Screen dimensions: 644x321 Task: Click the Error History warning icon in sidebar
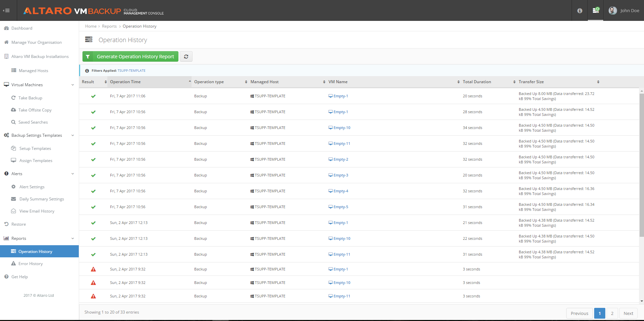pyautogui.click(x=13, y=263)
